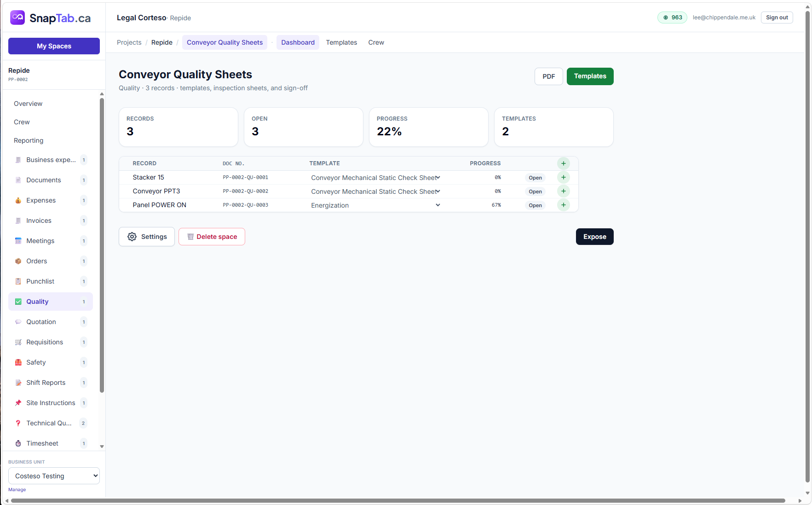
Task: Click the page vertical scrollbar
Action: [808, 246]
